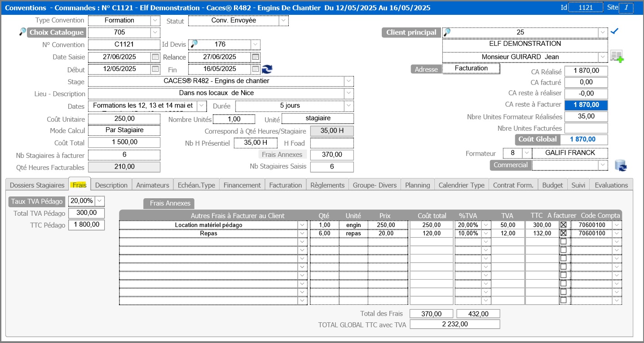Open the calendar picker for Fin date
The width and height of the screenshot is (644, 343).
255,69
